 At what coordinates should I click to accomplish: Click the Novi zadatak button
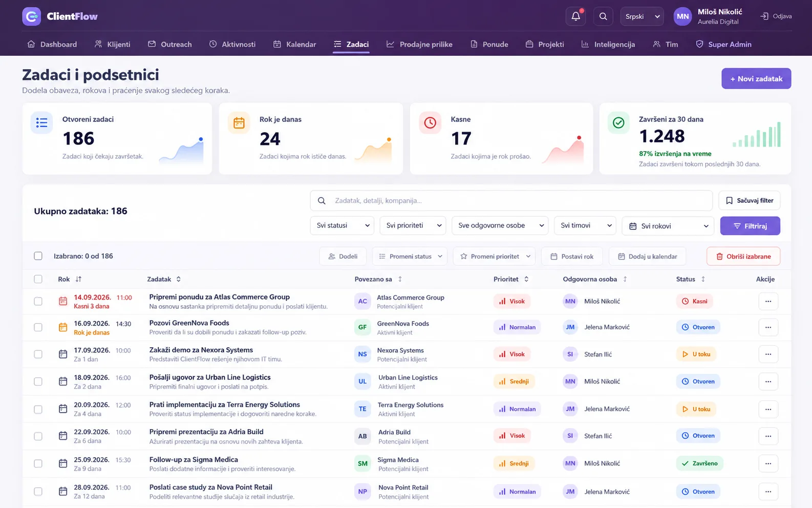click(756, 78)
